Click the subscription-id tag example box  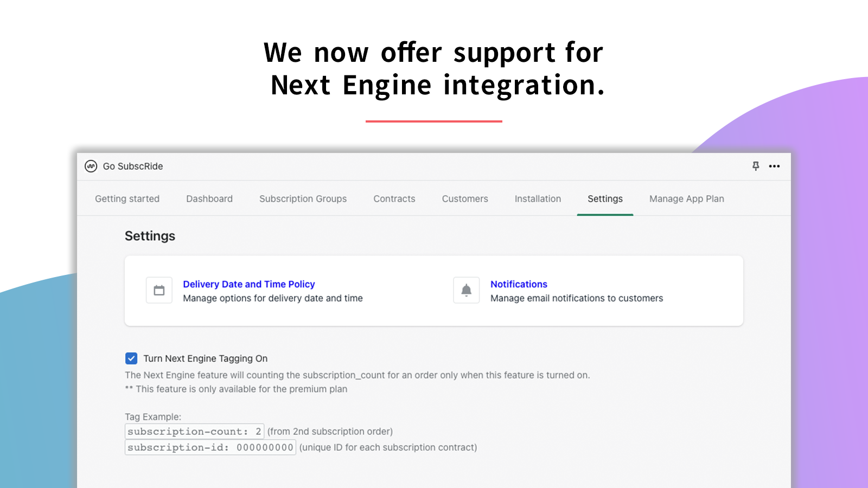pyautogui.click(x=210, y=447)
